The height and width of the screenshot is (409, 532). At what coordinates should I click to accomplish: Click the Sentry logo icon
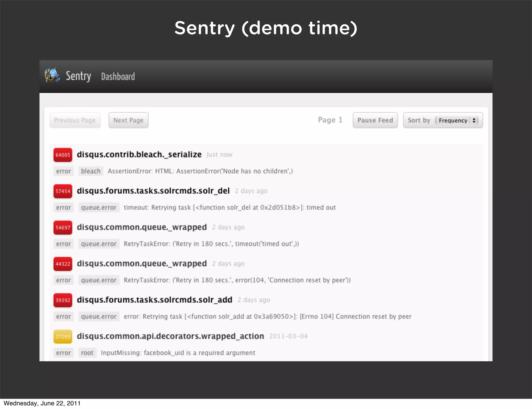click(x=52, y=76)
